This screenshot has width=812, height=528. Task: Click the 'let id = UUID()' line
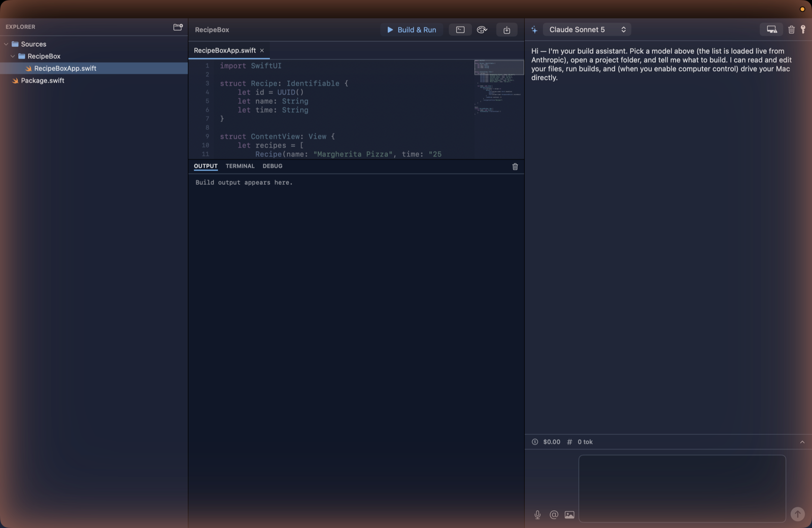click(x=270, y=92)
